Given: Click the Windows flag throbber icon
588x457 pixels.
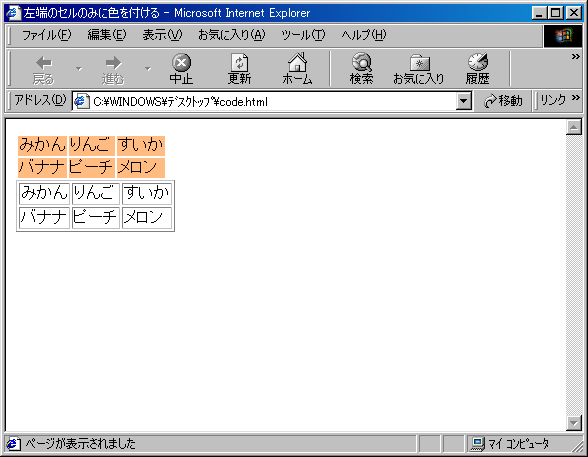Looking at the screenshot, I should tap(563, 36).
